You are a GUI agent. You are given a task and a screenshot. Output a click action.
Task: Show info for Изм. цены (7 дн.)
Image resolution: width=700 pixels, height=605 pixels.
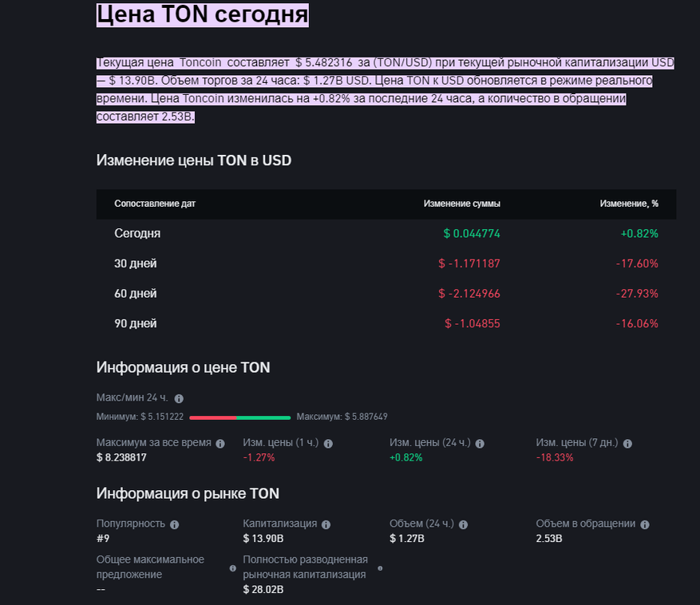coord(627,443)
